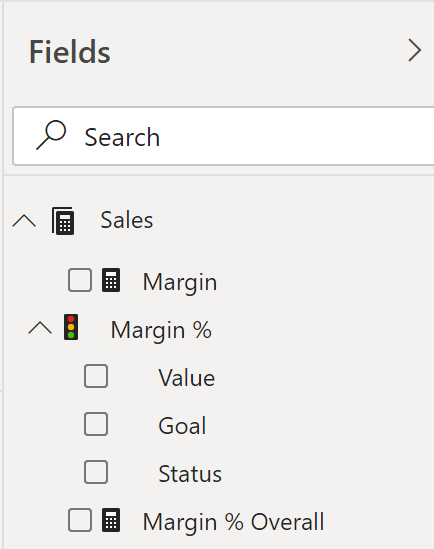Collapse the Margin % KPI node
The image size is (434, 549).
40,328
